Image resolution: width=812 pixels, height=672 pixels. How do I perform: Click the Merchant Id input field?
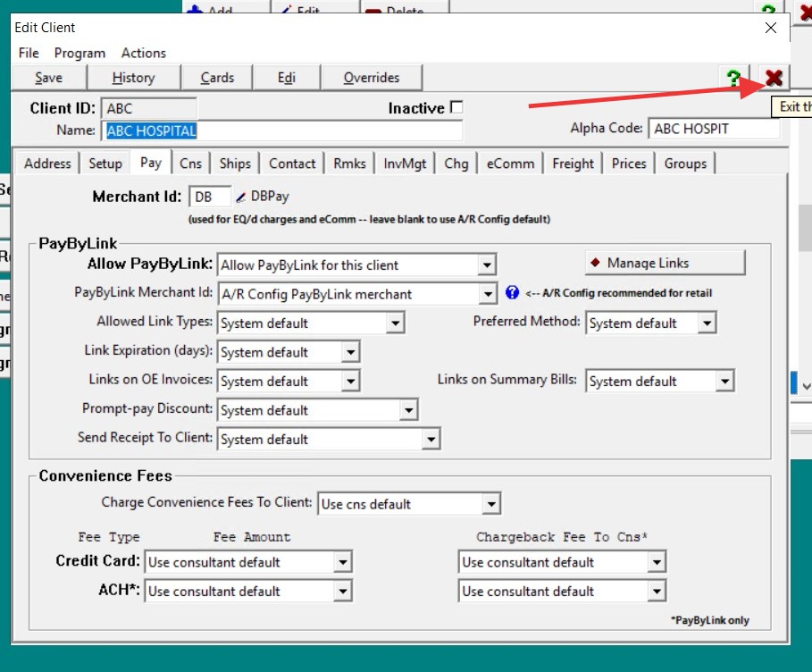pyautogui.click(x=210, y=197)
